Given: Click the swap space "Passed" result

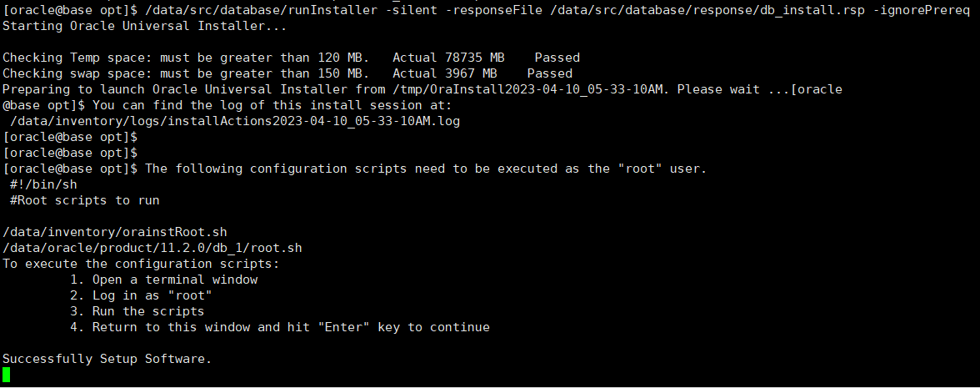Looking at the screenshot, I should 549,73.
